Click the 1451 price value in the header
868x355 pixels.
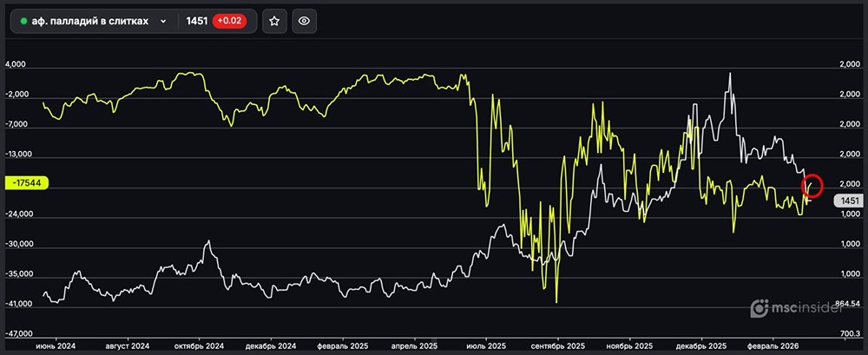click(x=197, y=22)
